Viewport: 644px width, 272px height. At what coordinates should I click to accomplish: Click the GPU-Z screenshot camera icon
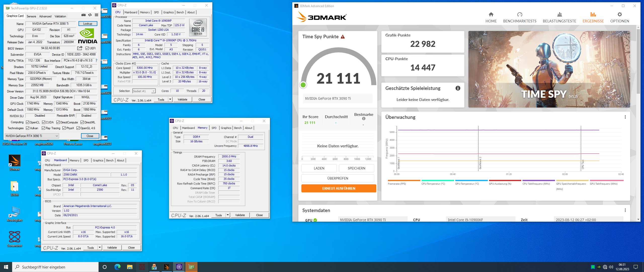point(84,15)
